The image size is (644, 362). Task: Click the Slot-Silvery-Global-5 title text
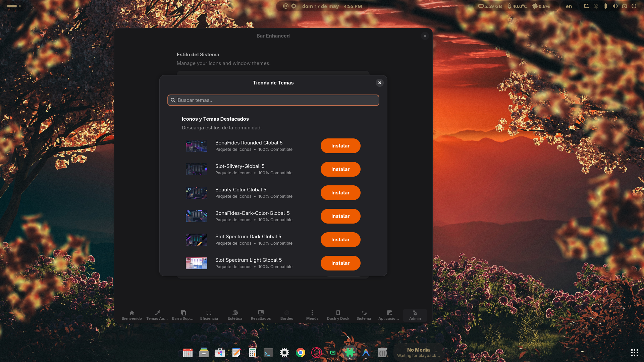click(x=240, y=166)
